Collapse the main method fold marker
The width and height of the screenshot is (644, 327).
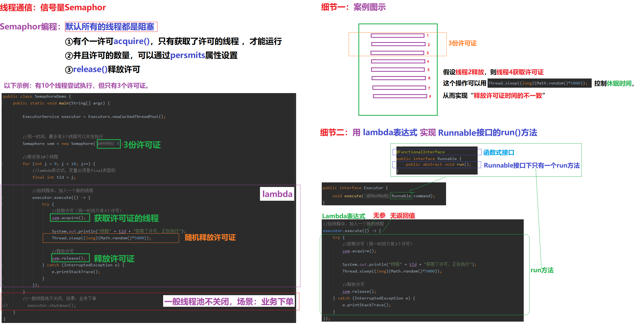2,103
